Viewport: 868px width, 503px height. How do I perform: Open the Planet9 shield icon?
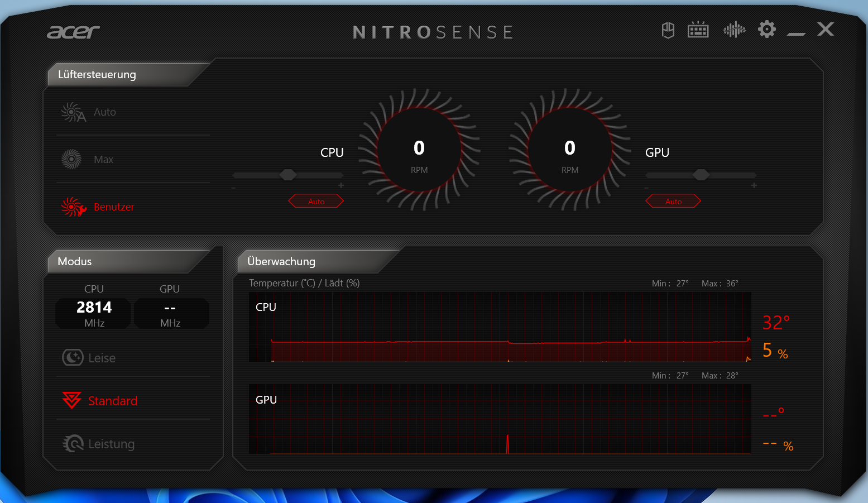click(x=668, y=30)
